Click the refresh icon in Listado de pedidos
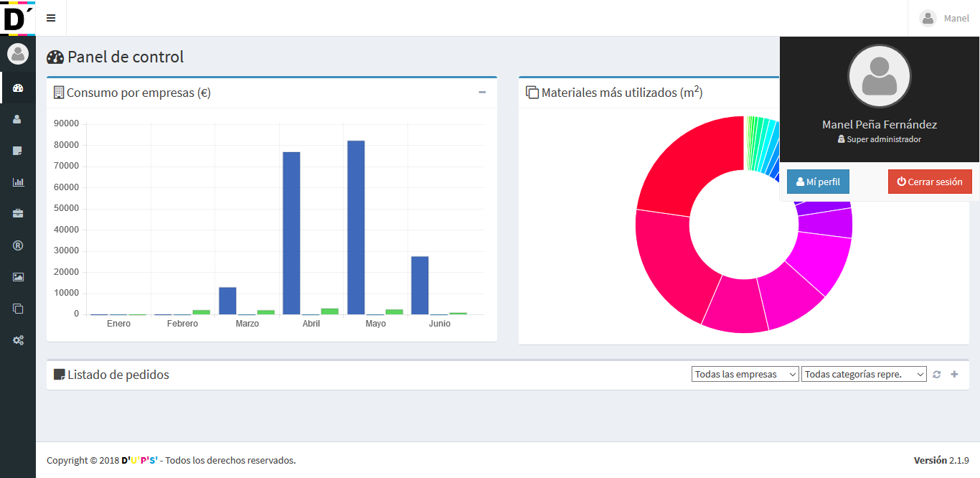Screen dimensions: 980x478 pyautogui.click(x=936, y=375)
